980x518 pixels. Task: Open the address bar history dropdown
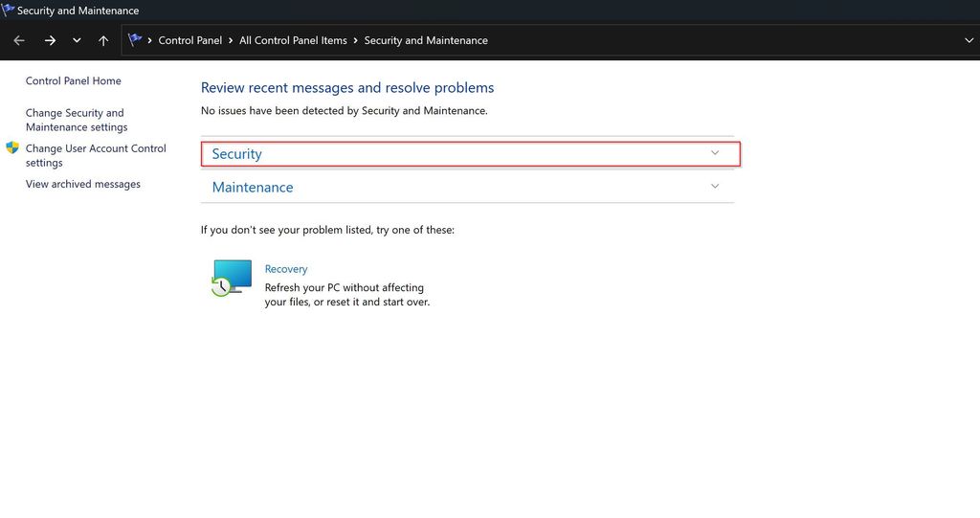pos(969,40)
